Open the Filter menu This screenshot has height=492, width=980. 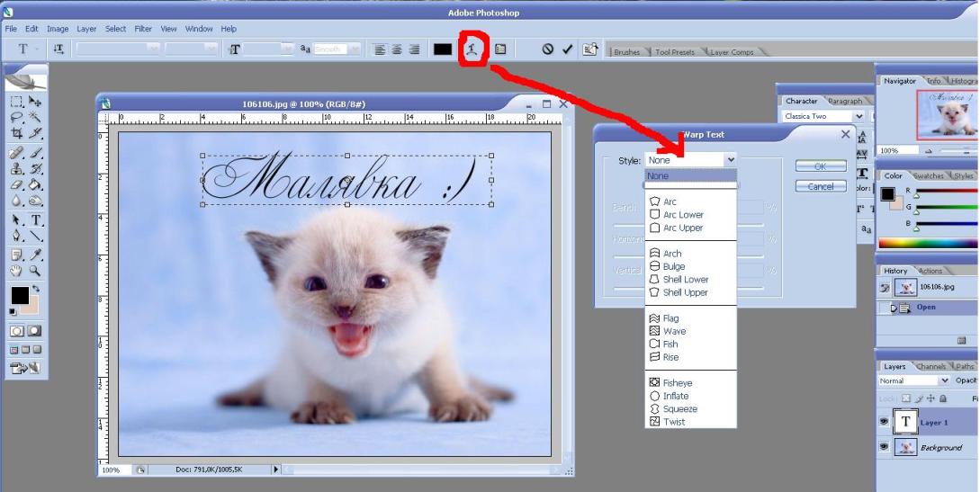143,29
